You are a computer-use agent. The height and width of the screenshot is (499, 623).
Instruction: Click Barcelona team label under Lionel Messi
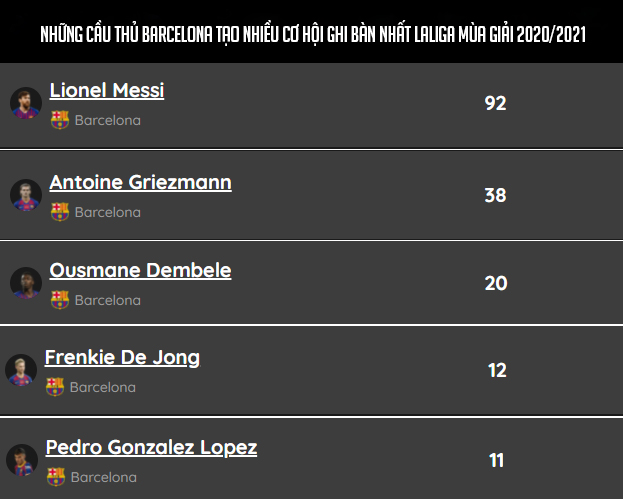point(108,121)
